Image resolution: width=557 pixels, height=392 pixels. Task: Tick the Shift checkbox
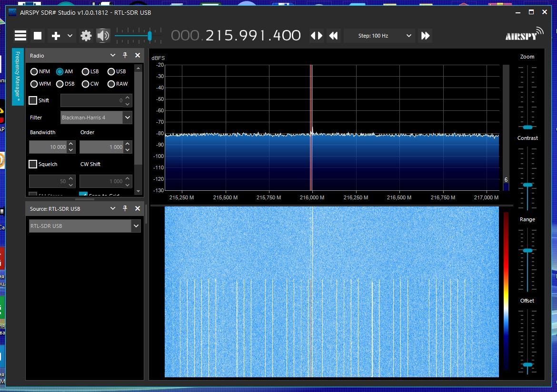(33, 100)
